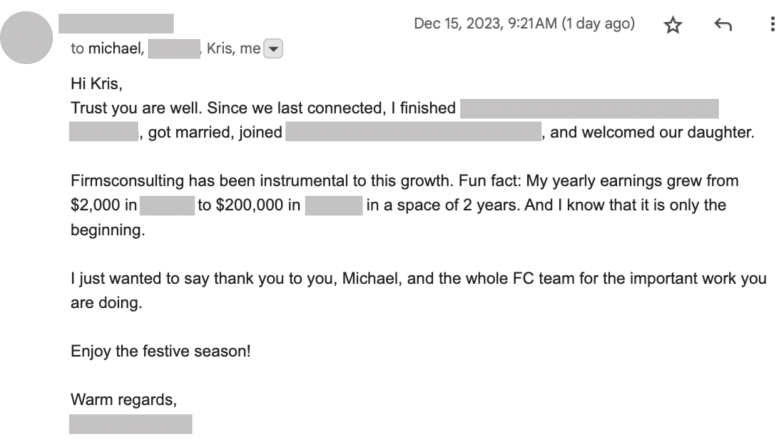This screenshot has width=782, height=440.
Task: Click the "Hi Kris," greeting
Action: point(96,83)
